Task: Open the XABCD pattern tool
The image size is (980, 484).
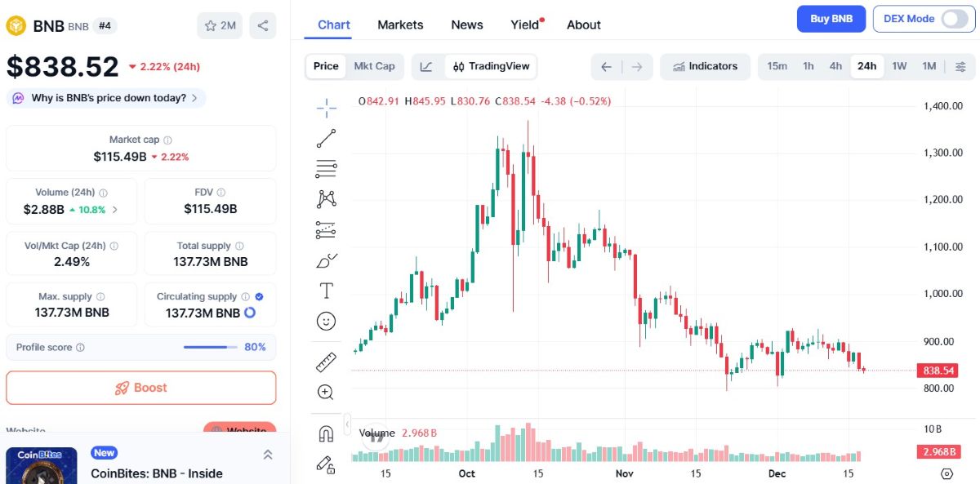Action: 326,198
